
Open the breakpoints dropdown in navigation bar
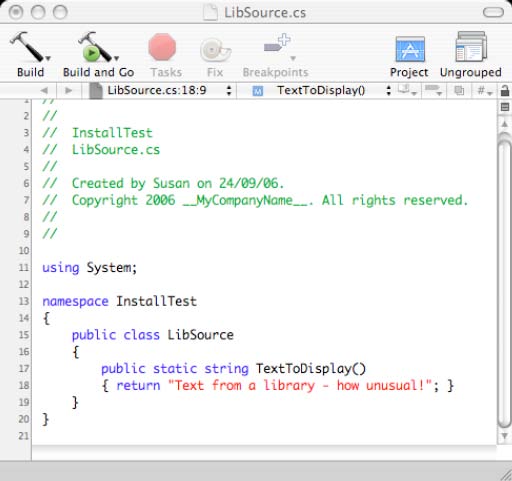tap(433, 90)
